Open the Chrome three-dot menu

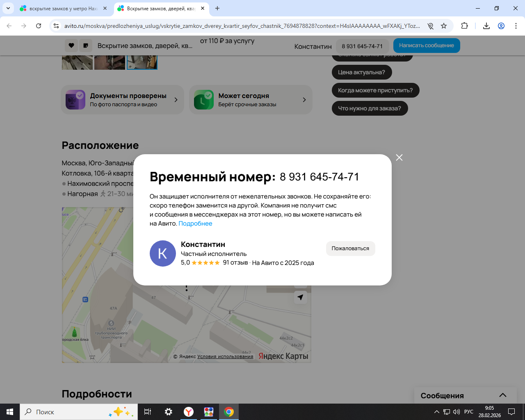coord(516,26)
